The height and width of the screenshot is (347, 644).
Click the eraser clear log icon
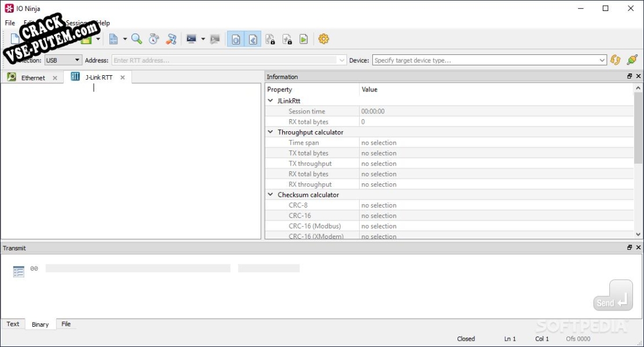(x=171, y=39)
